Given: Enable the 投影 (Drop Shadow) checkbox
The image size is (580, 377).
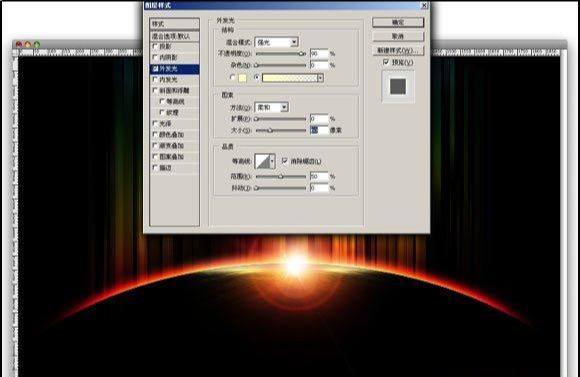Looking at the screenshot, I should [x=155, y=46].
